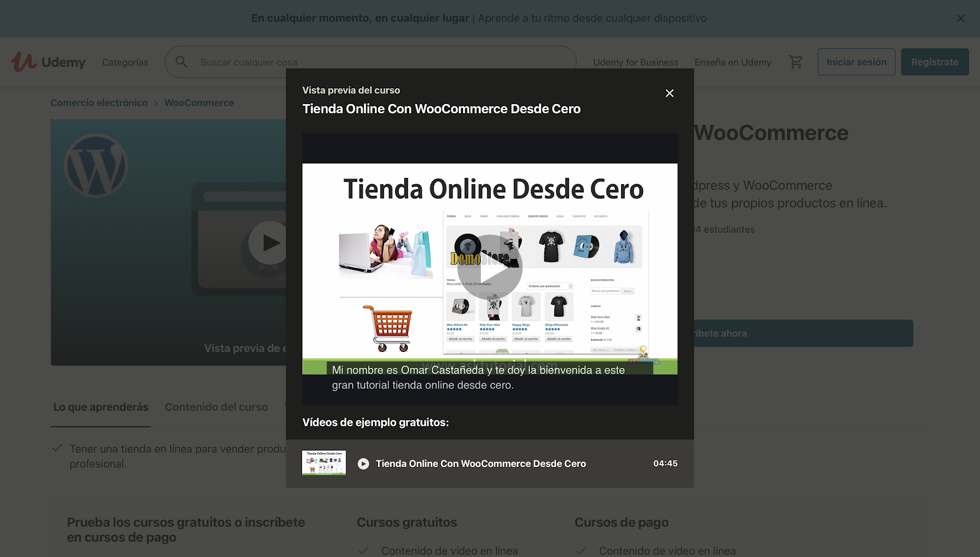The height and width of the screenshot is (557, 980).
Task: Open sample video 'Tienda Online Con WooCommerce Desde Cero'
Action: (x=481, y=464)
